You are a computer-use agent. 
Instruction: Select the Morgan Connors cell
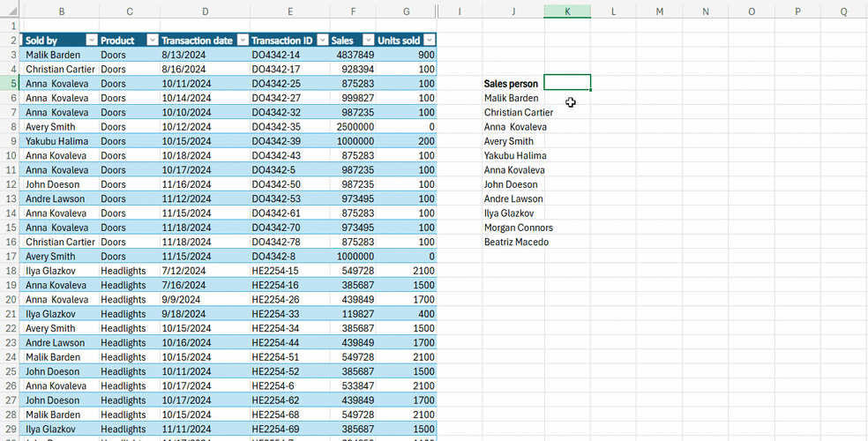click(518, 228)
